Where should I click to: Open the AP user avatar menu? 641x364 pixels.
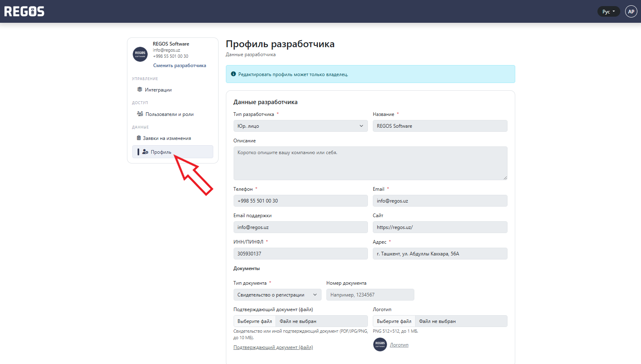[631, 11]
